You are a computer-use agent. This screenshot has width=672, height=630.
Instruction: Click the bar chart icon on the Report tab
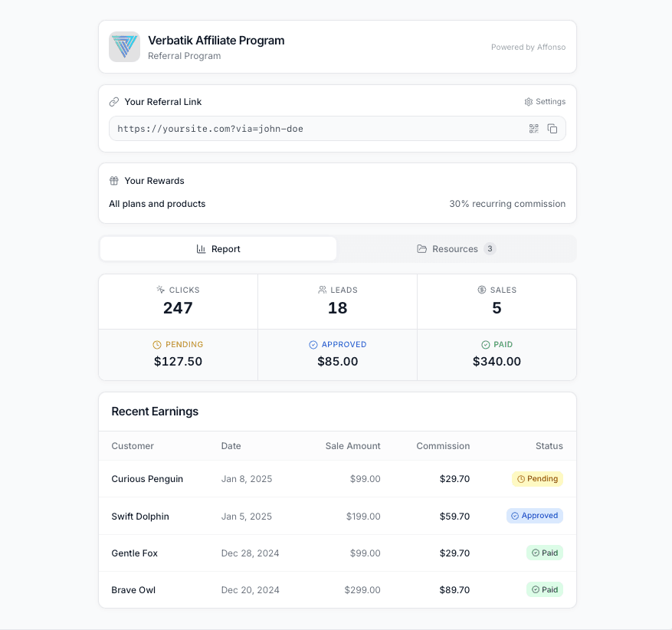199,248
